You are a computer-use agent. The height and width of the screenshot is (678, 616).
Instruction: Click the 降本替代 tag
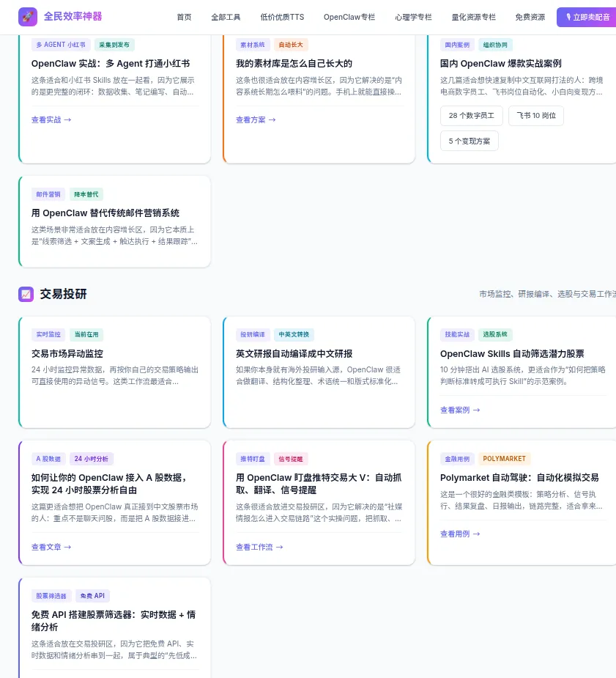coord(86,194)
